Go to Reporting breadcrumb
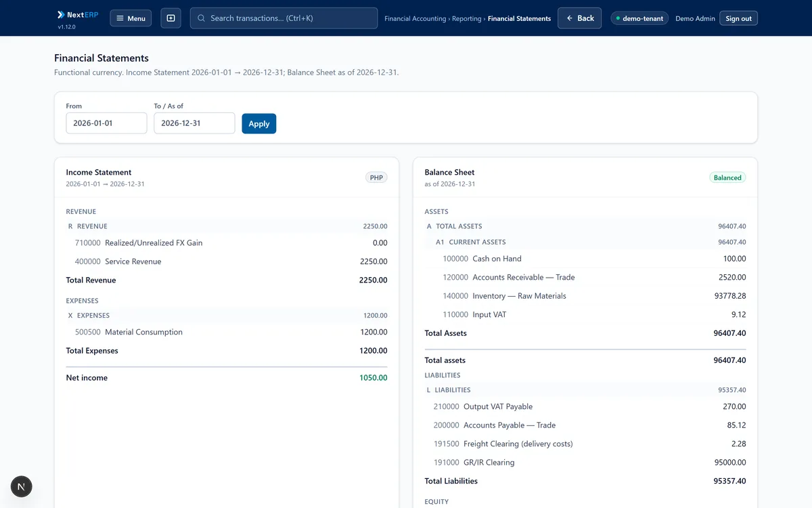Screen dimensions: 812x508 [x=467, y=18]
